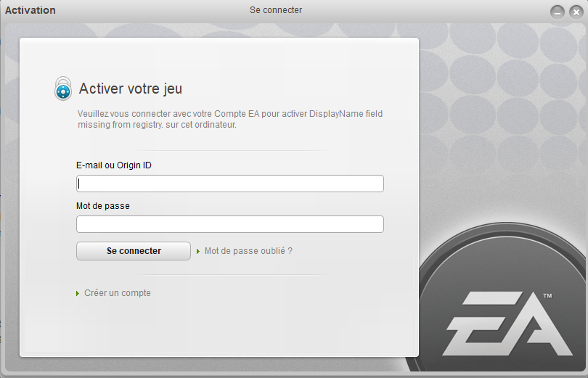Focus the Mot de passe input field

point(230,224)
